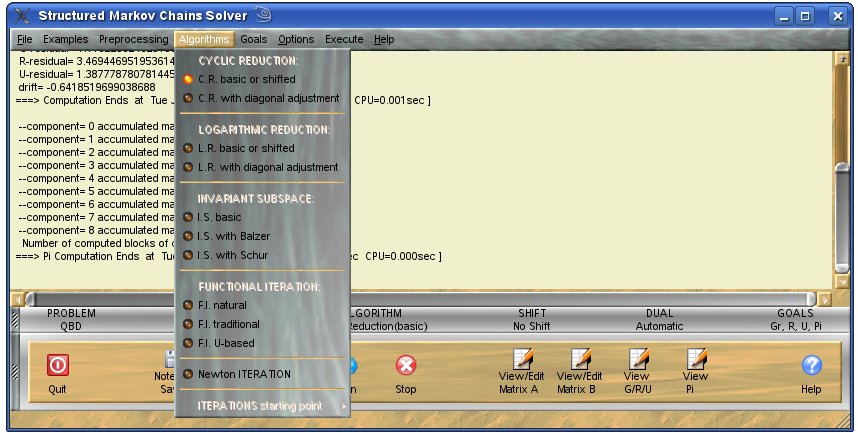Viewport: 858px width, 433px height.
Task: Click the red Quit power icon
Action: 58,366
